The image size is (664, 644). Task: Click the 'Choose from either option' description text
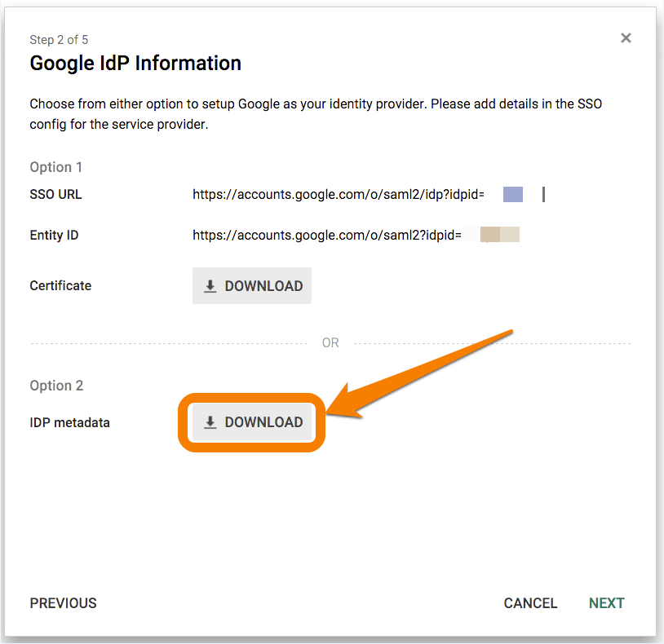pyautogui.click(x=316, y=114)
